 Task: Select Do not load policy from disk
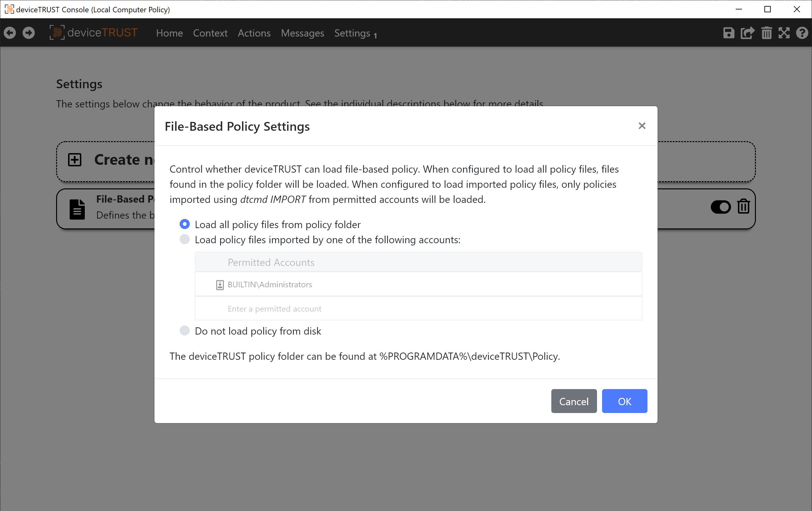click(x=184, y=331)
